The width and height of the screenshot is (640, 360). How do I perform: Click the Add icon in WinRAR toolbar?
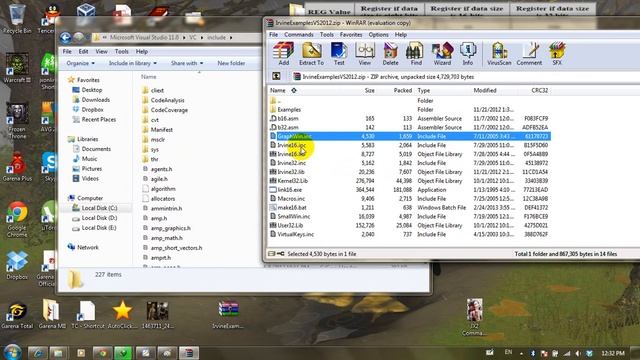(x=283, y=53)
